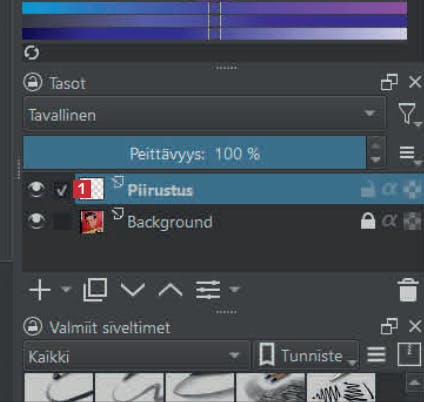Uncheck the Piirustus layer checkbox

[62, 190]
